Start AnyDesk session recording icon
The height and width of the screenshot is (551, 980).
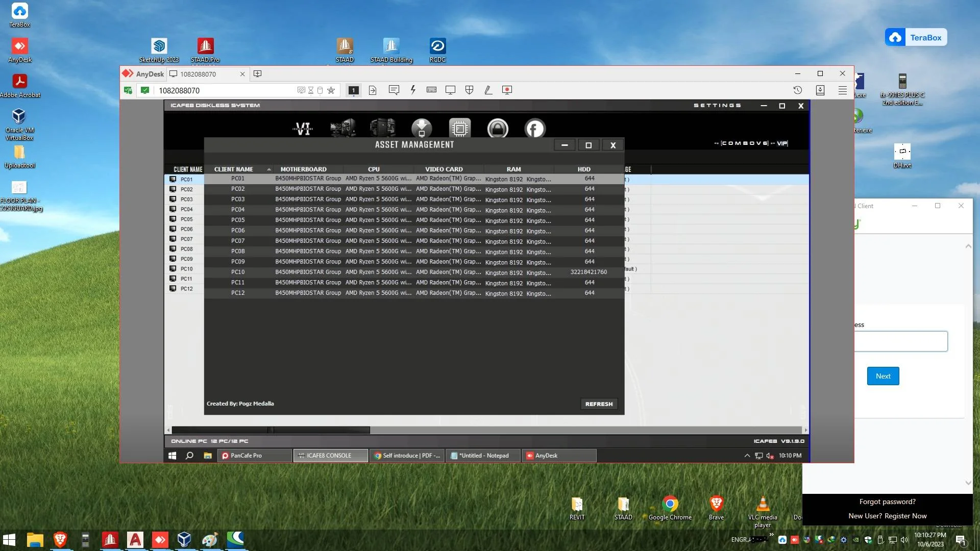[507, 90]
